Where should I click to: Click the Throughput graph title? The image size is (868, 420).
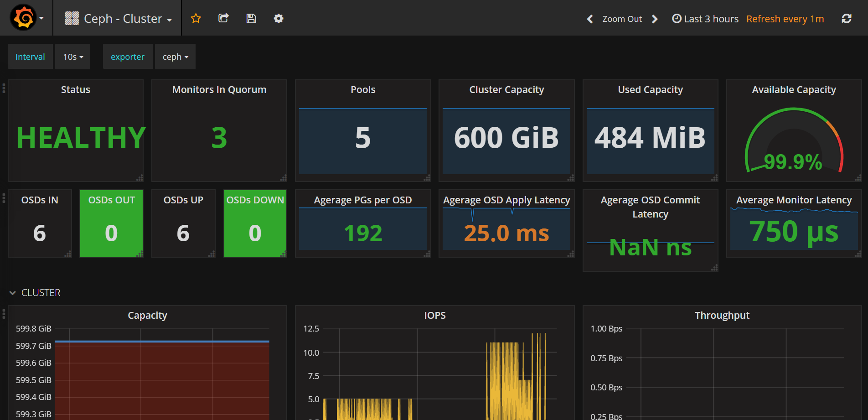point(722,315)
